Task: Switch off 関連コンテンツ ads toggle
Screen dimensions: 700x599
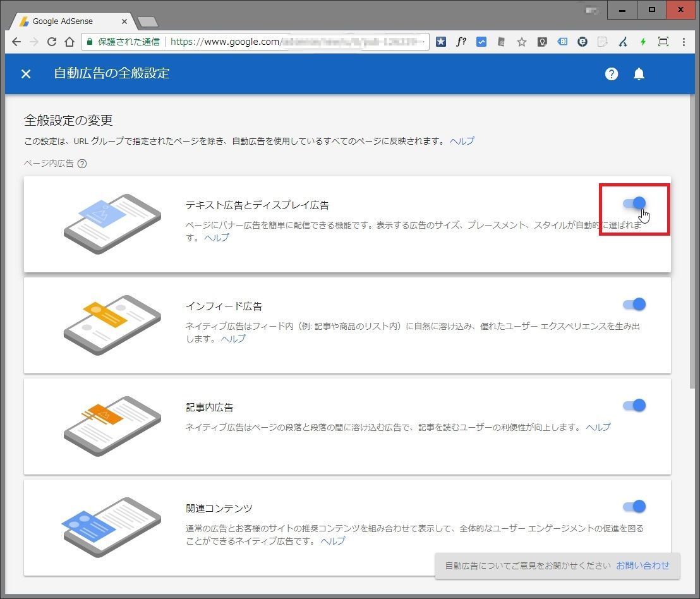Action: pyautogui.click(x=634, y=506)
